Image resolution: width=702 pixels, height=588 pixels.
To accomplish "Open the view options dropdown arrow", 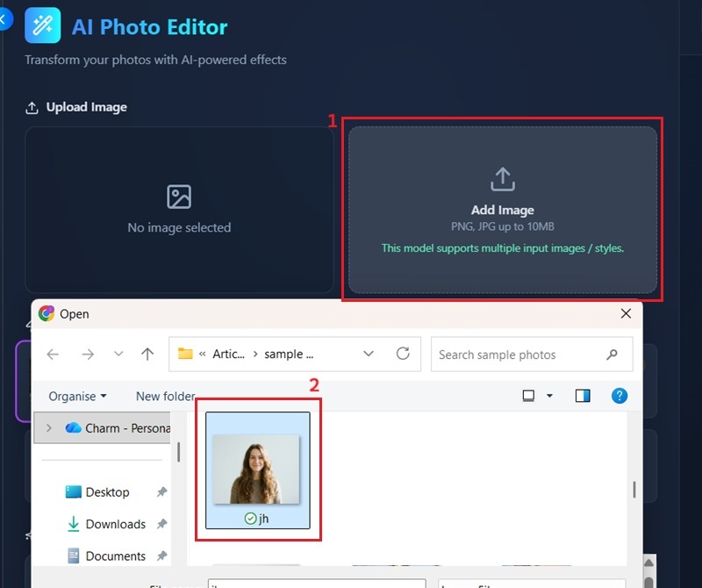I will (550, 396).
